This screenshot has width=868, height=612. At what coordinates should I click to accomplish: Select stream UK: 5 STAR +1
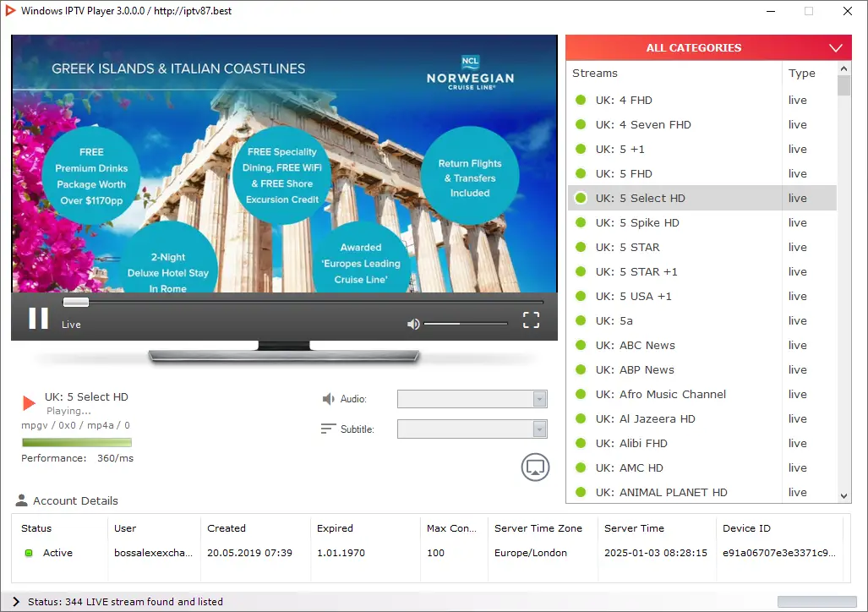(x=702, y=271)
